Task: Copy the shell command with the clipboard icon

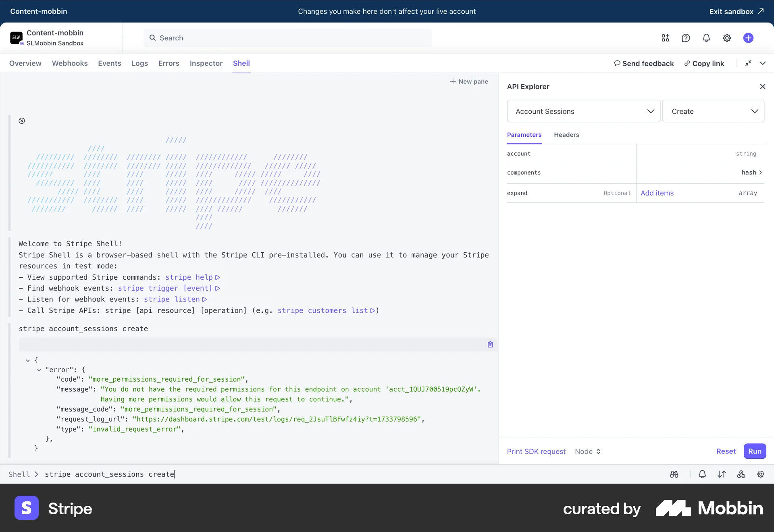Action: click(490, 345)
